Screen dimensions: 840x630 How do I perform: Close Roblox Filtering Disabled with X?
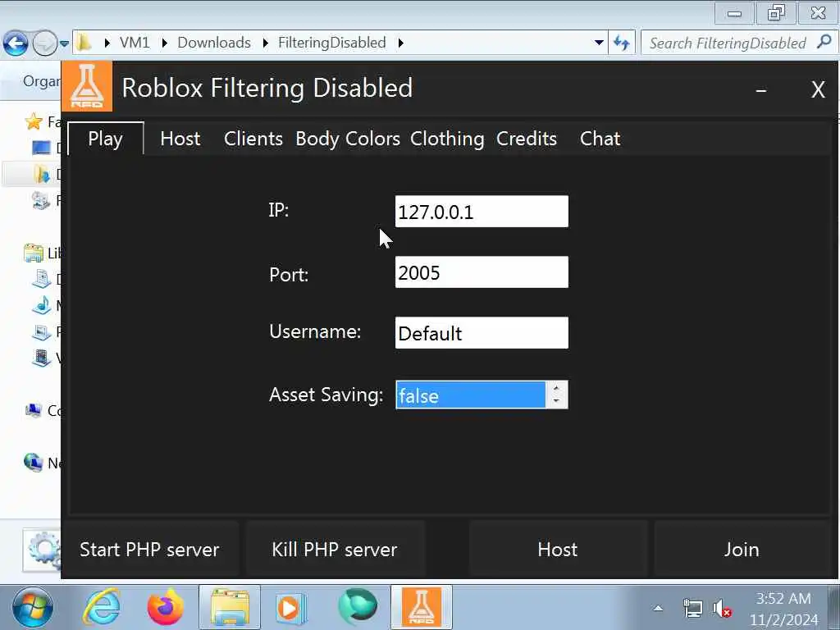(818, 90)
